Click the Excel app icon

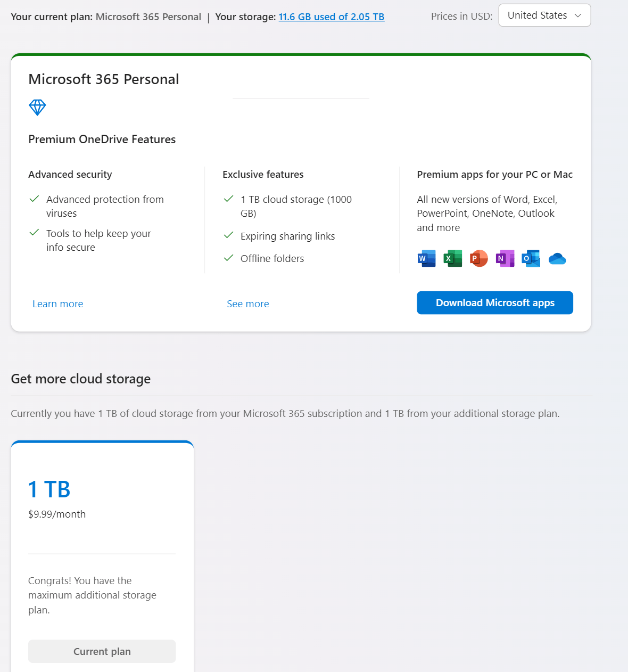[x=453, y=258]
